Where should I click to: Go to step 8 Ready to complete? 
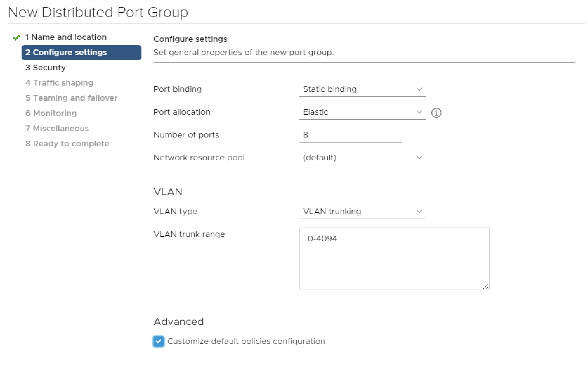[67, 144]
